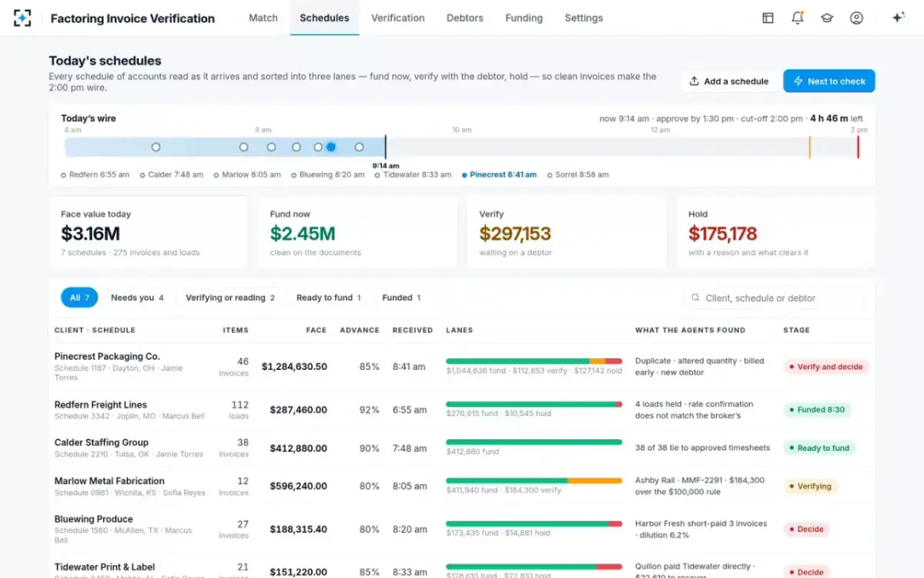Click Pinecrest lanes progress bar
924x578 pixels.
pos(534,361)
